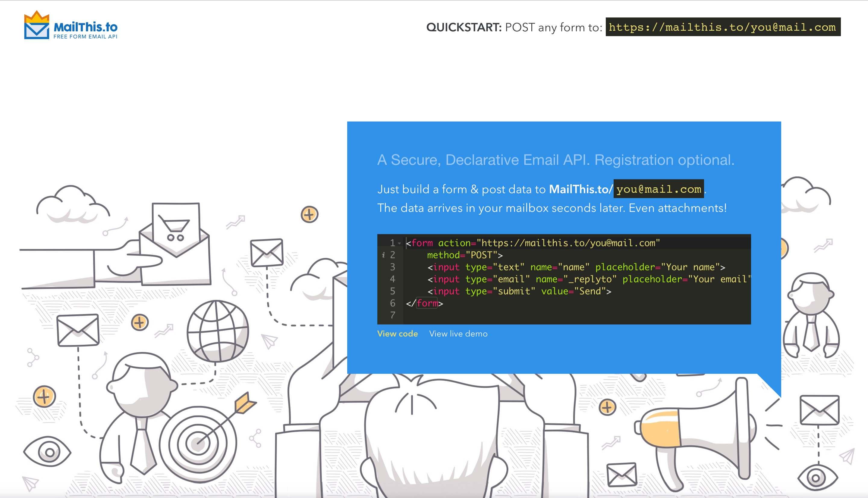
Task: Collapse the form tag fold arrow on line 1
Action: click(399, 243)
